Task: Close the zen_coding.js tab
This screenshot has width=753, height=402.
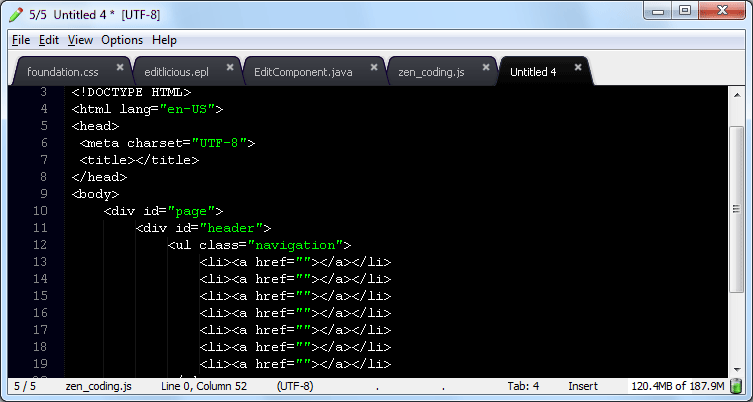Action: 485,68
